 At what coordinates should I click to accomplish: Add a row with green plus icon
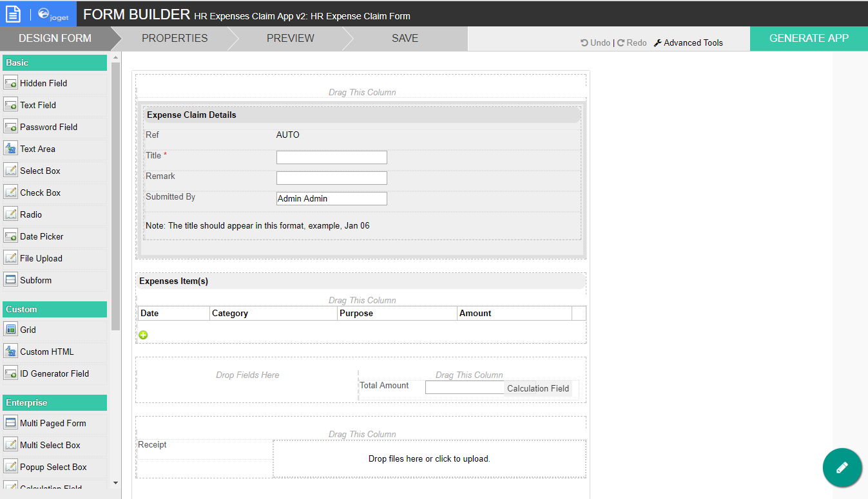(143, 335)
